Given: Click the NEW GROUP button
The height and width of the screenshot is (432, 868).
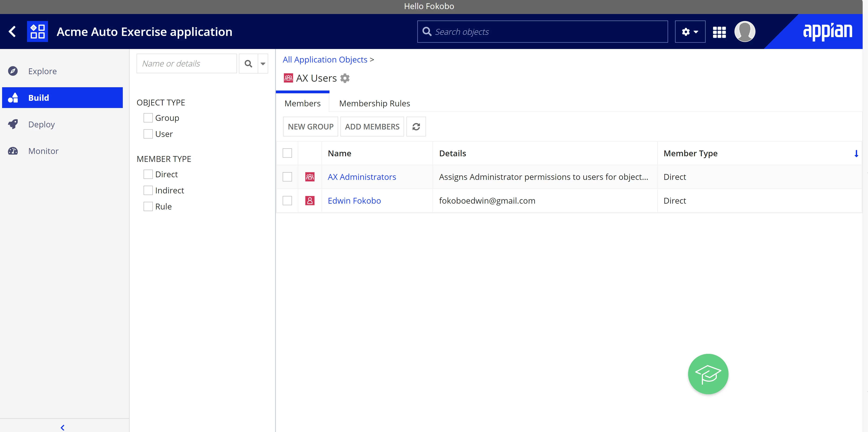Looking at the screenshot, I should (x=310, y=126).
